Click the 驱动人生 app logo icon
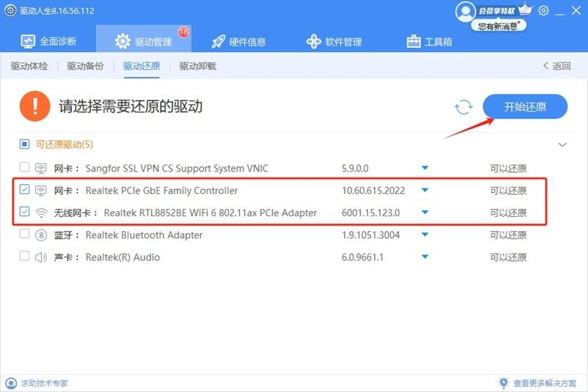588x392 pixels. click(x=10, y=10)
